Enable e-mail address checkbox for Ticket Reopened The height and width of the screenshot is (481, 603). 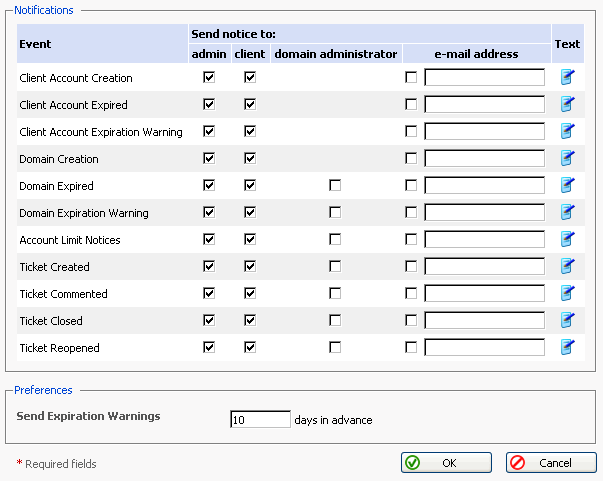coord(411,348)
